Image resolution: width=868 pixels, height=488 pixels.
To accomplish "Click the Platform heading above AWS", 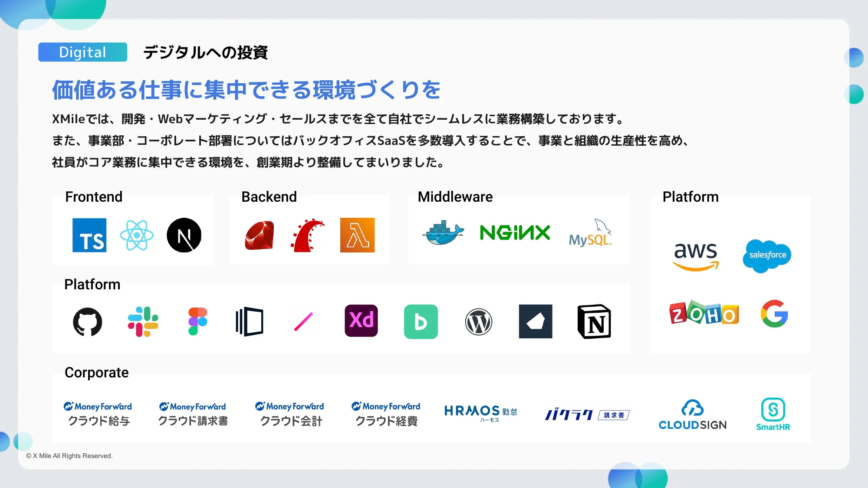I will point(690,197).
